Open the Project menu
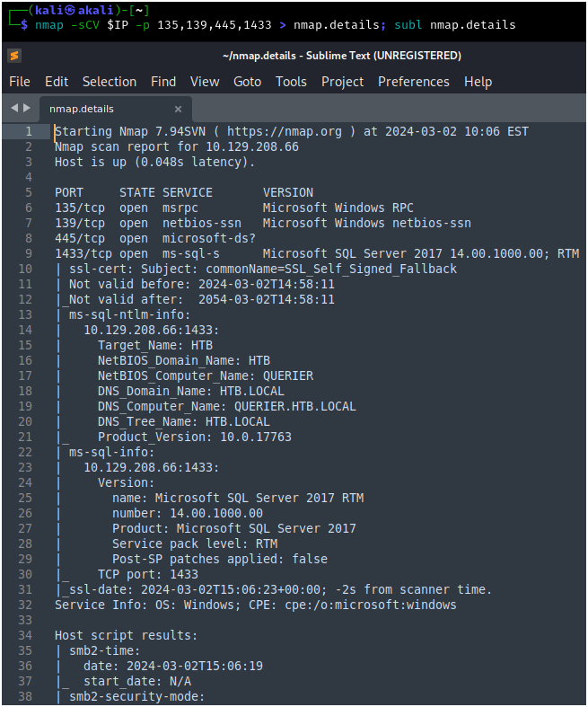 click(342, 82)
